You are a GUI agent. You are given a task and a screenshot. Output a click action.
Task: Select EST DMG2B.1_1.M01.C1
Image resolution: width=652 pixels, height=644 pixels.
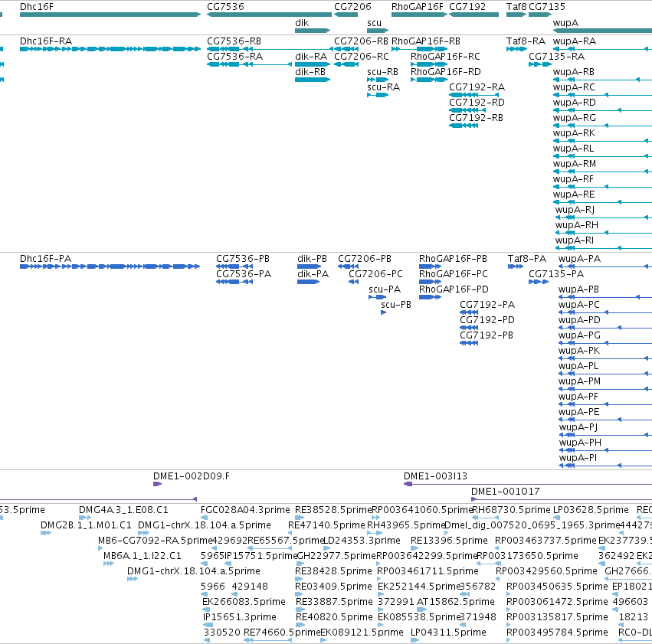(x=46, y=533)
